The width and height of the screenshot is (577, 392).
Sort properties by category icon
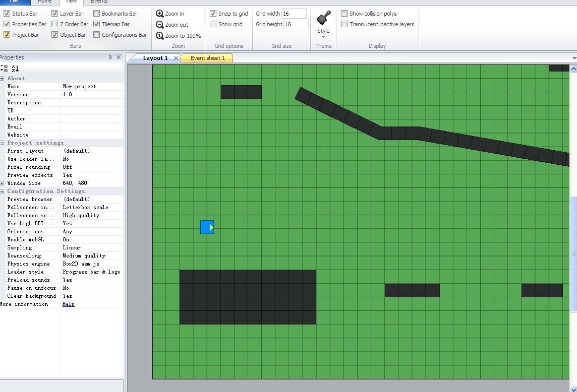point(4,69)
